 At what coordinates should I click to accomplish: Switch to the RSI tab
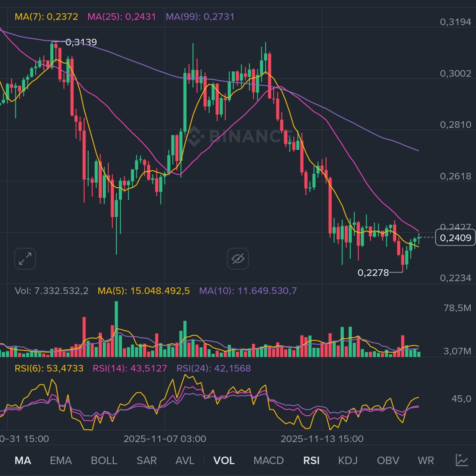click(x=312, y=460)
